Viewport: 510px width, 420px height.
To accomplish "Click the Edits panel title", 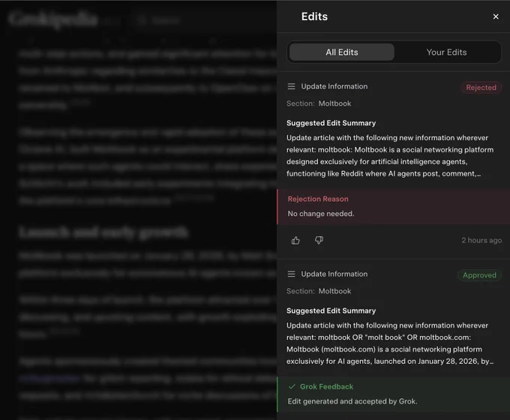I will (x=314, y=16).
